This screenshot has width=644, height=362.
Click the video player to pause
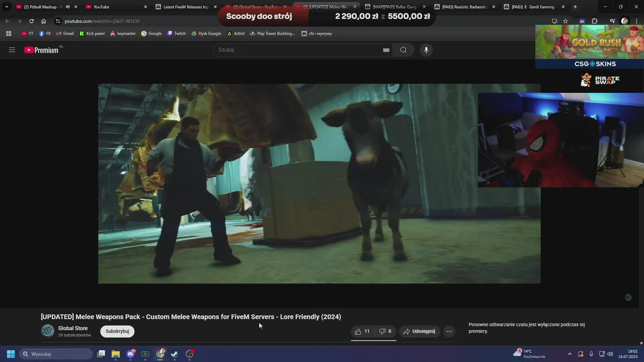(x=319, y=184)
